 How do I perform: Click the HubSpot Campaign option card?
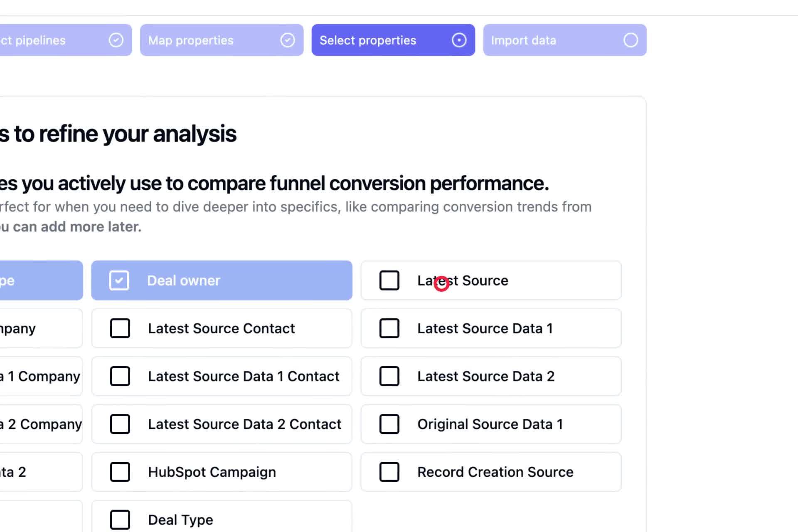coord(222,472)
